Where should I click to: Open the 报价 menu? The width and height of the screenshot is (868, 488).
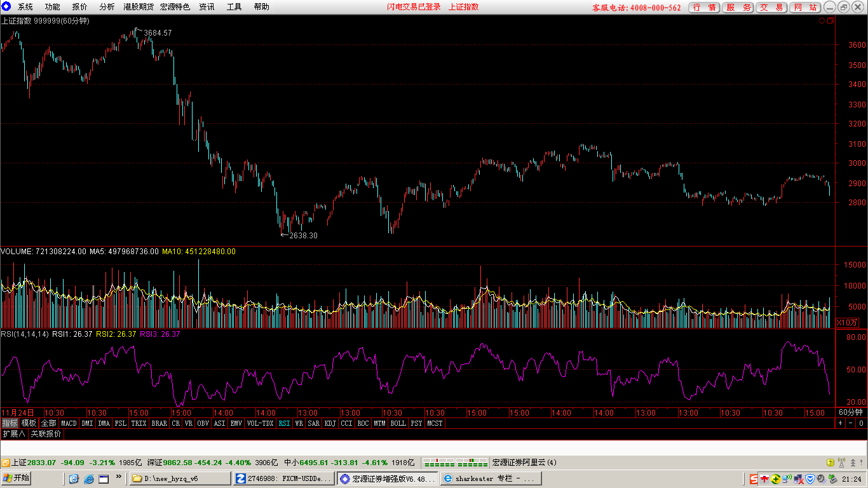pyautogui.click(x=80, y=7)
